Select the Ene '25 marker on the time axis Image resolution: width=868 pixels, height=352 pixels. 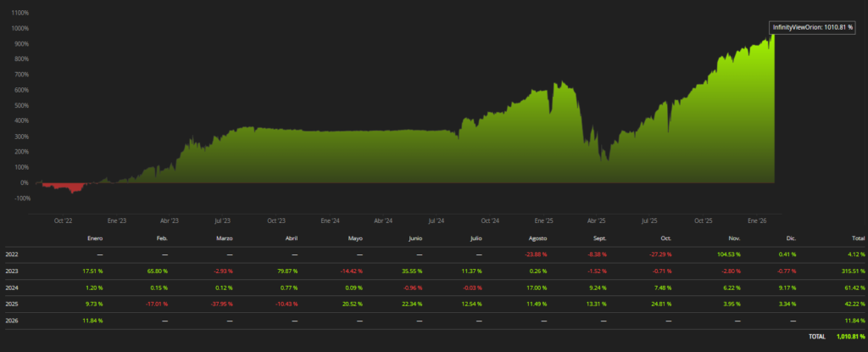(x=543, y=221)
